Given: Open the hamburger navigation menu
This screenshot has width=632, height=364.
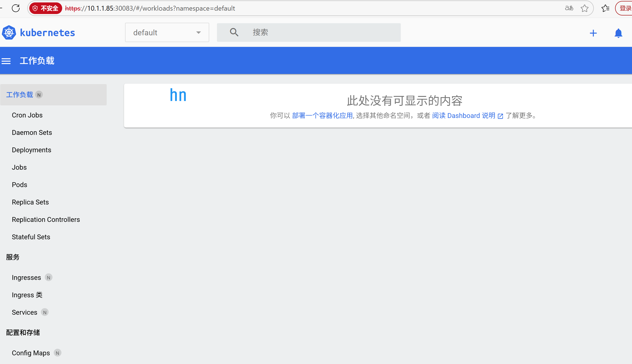Looking at the screenshot, I should pos(6,61).
